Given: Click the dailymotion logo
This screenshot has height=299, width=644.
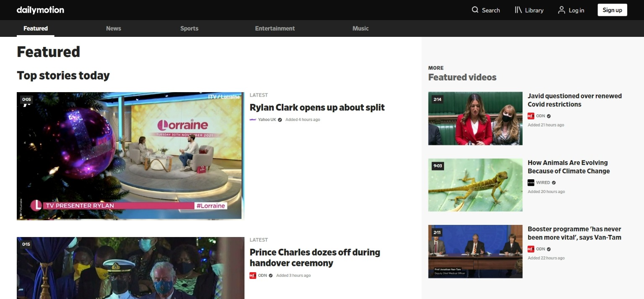Looking at the screenshot, I should 40,10.
